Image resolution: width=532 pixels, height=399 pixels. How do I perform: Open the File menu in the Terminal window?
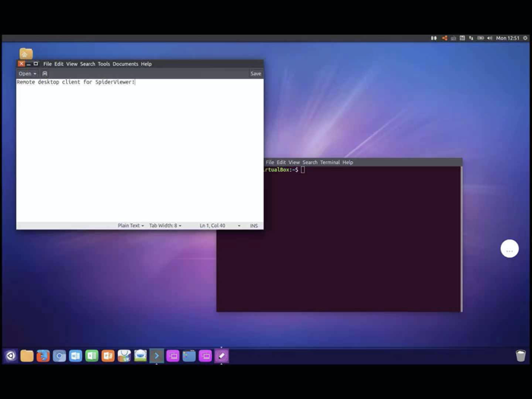coord(270,162)
